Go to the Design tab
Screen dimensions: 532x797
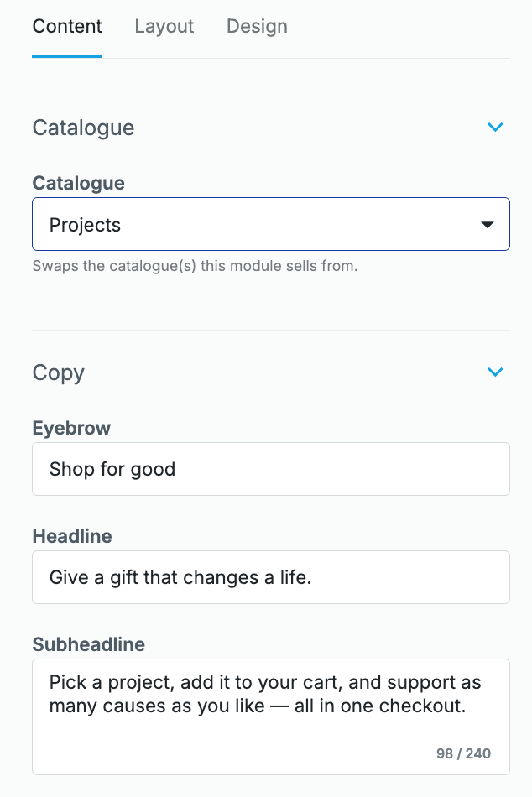257,27
